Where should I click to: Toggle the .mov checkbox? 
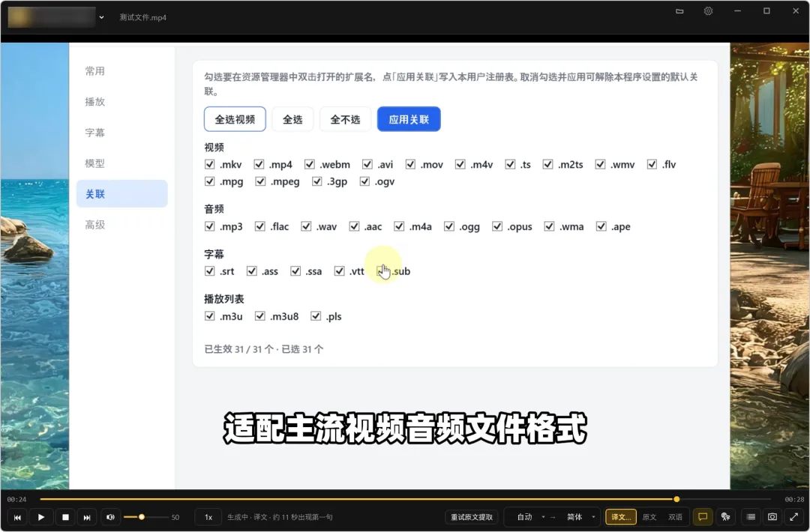410,164
